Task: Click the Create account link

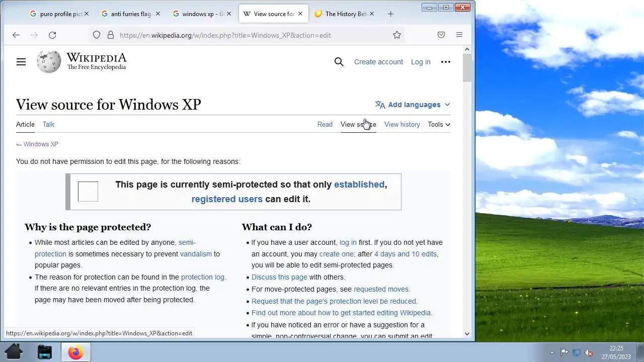Action: click(378, 62)
